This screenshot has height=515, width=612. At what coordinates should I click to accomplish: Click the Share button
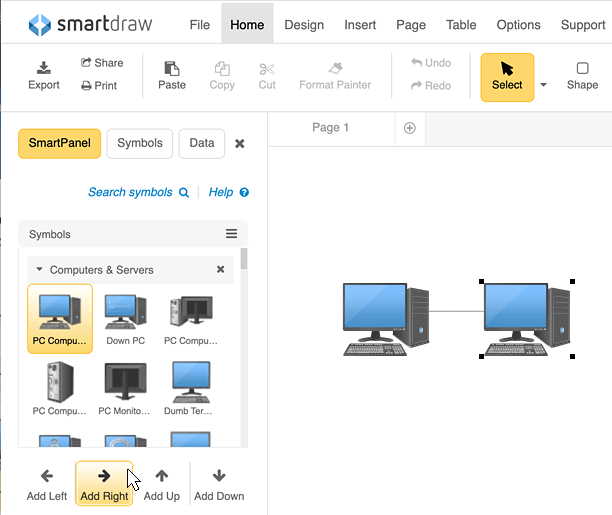(102, 62)
